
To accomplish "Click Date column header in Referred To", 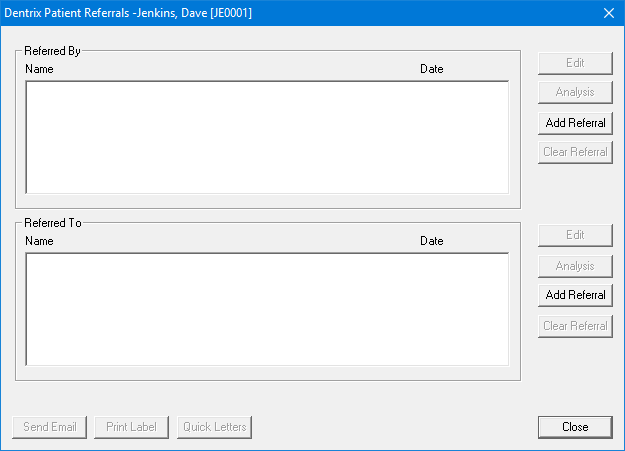I will point(431,241).
